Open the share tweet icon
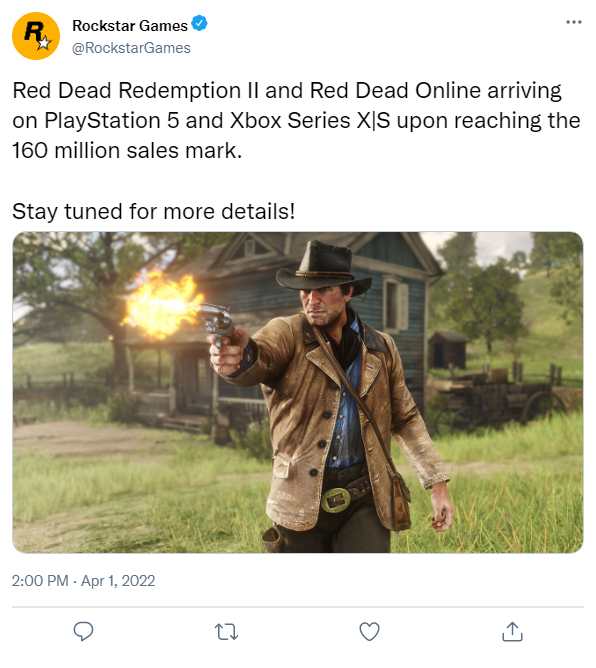Viewport: 596px width, 668px height. pos(512,631)
